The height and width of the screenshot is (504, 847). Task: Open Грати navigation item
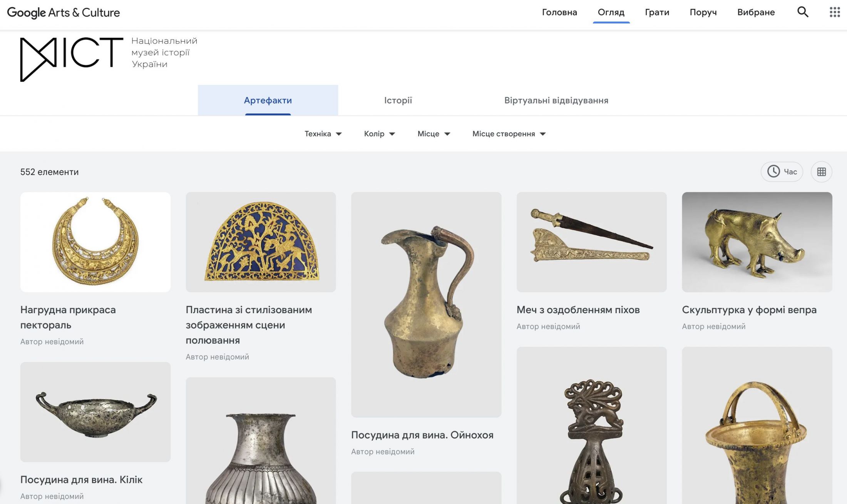coord(657,12)
